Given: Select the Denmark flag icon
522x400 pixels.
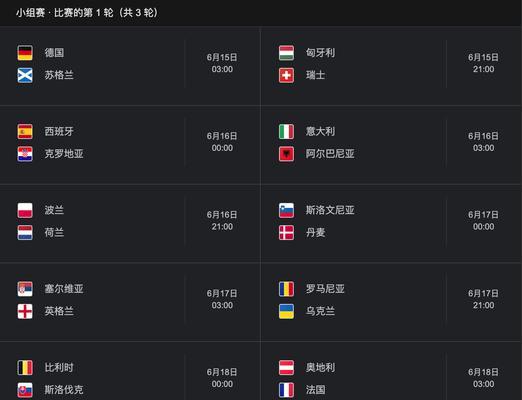Looking at the screenshot, I should coord(286,233).
